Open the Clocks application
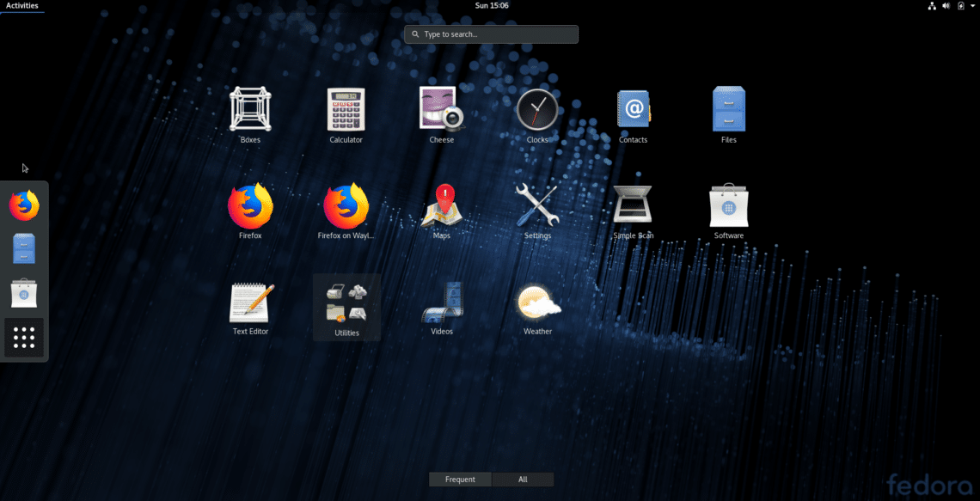The image size is (980, 501). tap(537, 111)
